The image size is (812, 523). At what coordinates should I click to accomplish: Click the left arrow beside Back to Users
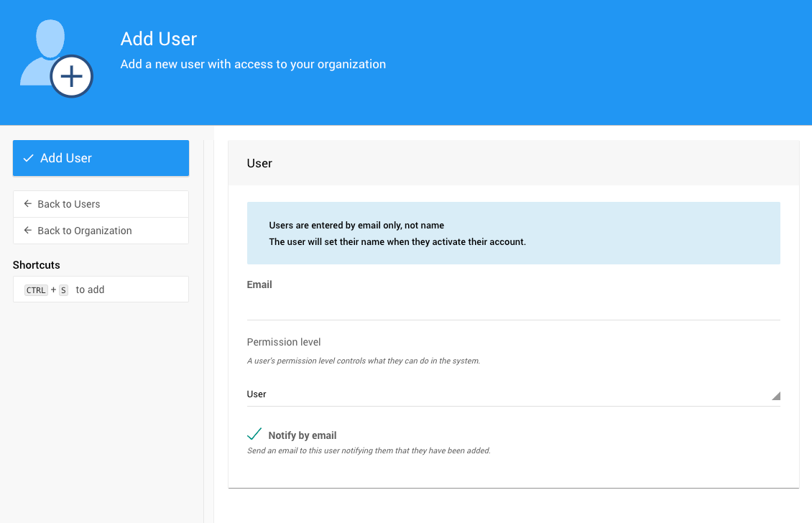coord(28,204)
